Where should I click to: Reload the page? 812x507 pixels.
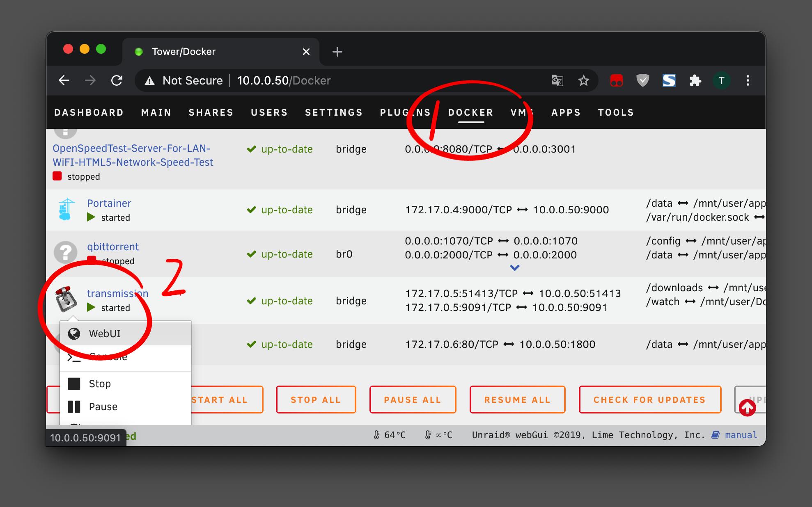pos(117,80)
